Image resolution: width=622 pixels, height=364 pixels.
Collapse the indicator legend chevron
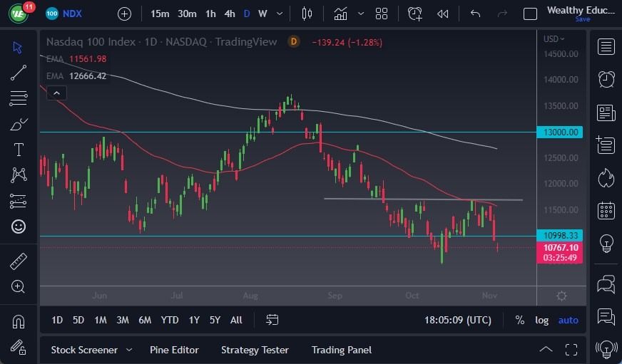pyautogui.click(x=57, y=93)
